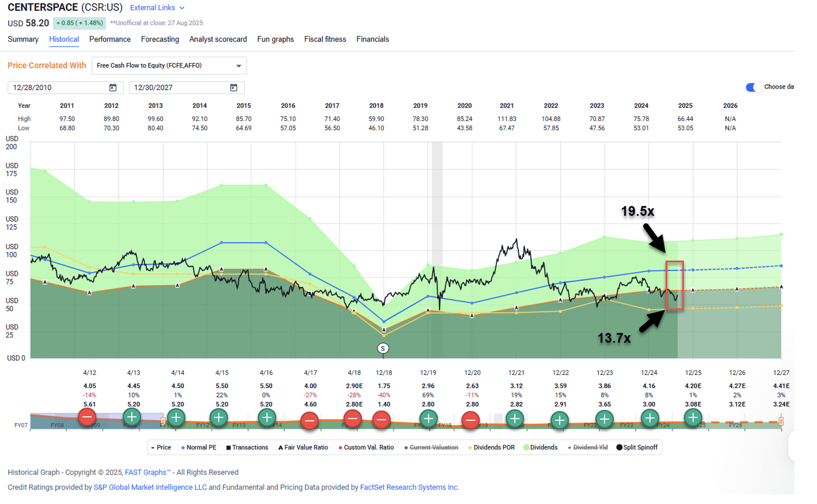Toggle Custom Val. Ratio legend item
817x504 pixels.
(x=366, y=448)
